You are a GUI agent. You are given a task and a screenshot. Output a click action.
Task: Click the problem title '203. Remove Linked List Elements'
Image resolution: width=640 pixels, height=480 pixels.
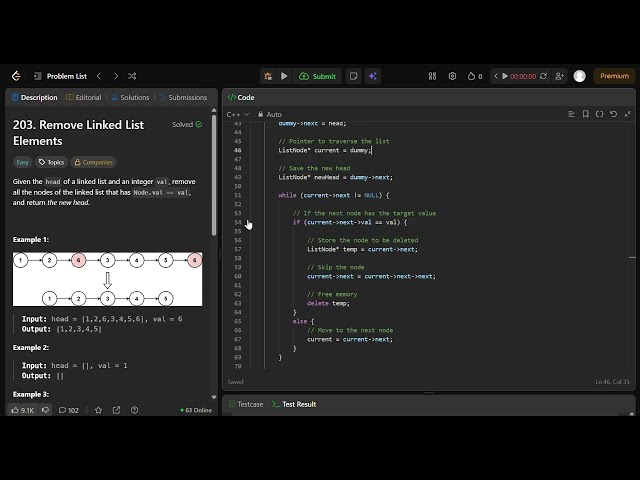(x=78, y=133)
